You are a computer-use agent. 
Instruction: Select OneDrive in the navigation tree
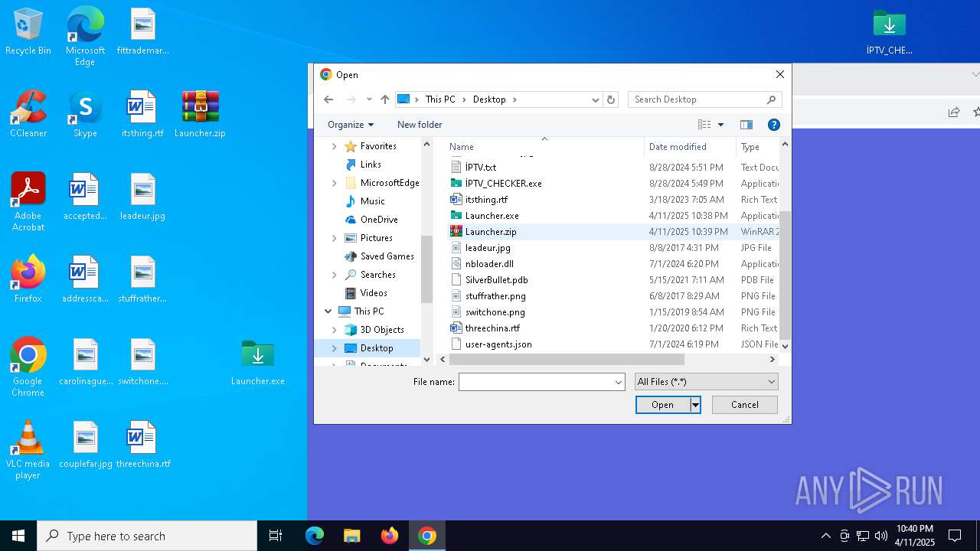pyautogui.click(x=379, y=220)
